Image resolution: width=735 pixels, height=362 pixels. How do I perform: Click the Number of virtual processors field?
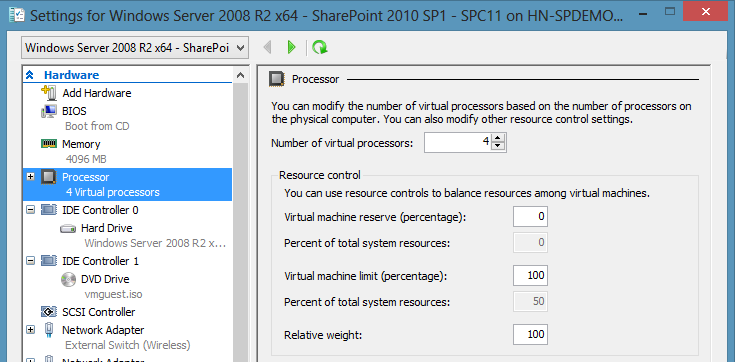[x=458, y=143]
